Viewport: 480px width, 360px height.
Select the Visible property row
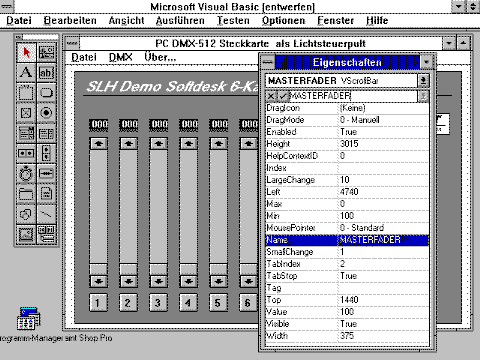pos(347,324)
